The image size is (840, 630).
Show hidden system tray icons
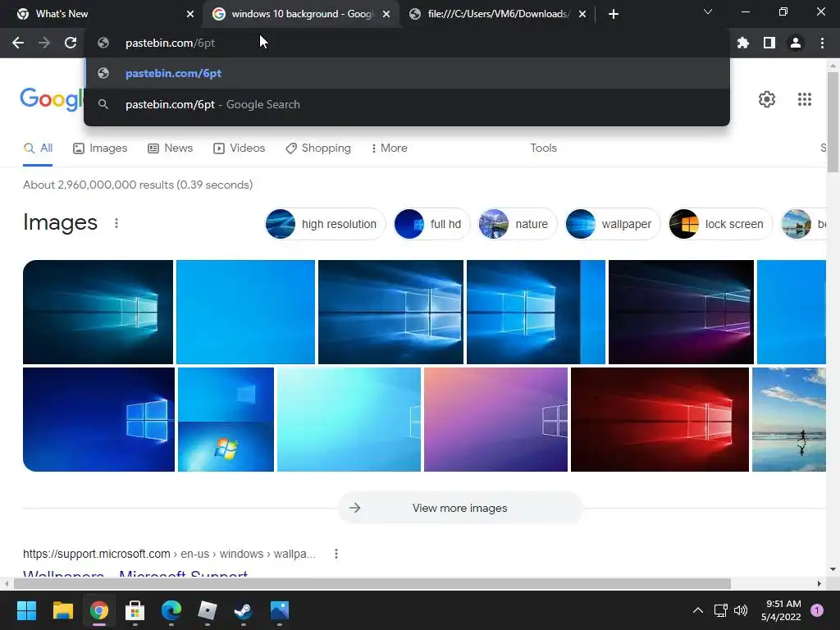(x=697, y=610)
